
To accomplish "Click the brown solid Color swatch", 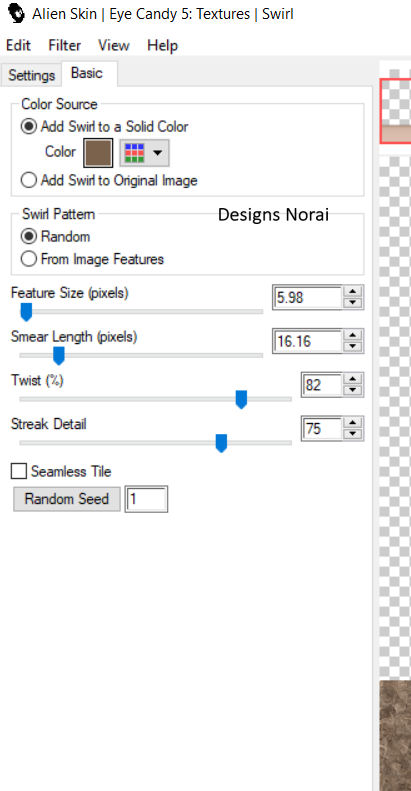I will 98,153.
